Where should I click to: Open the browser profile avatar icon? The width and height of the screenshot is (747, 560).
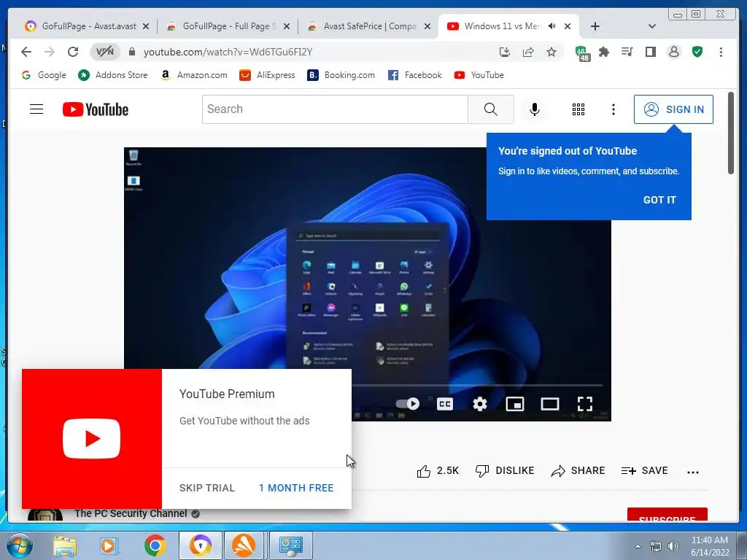[x=673, y=52]
